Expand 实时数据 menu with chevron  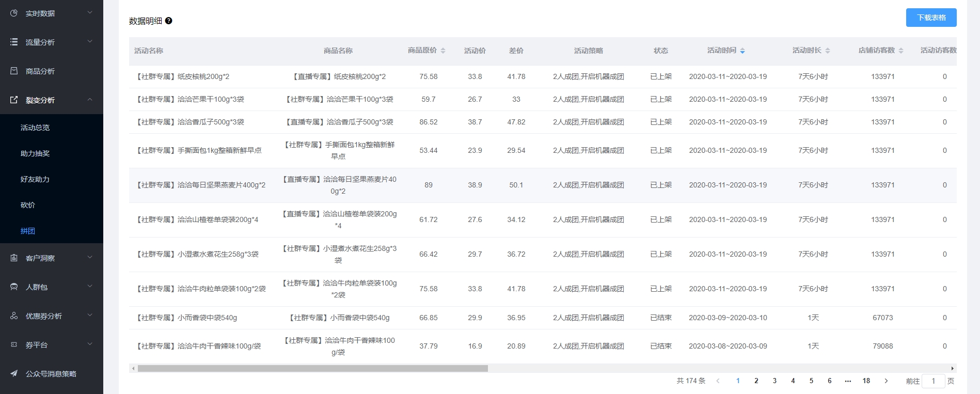[x=90, y=12]
